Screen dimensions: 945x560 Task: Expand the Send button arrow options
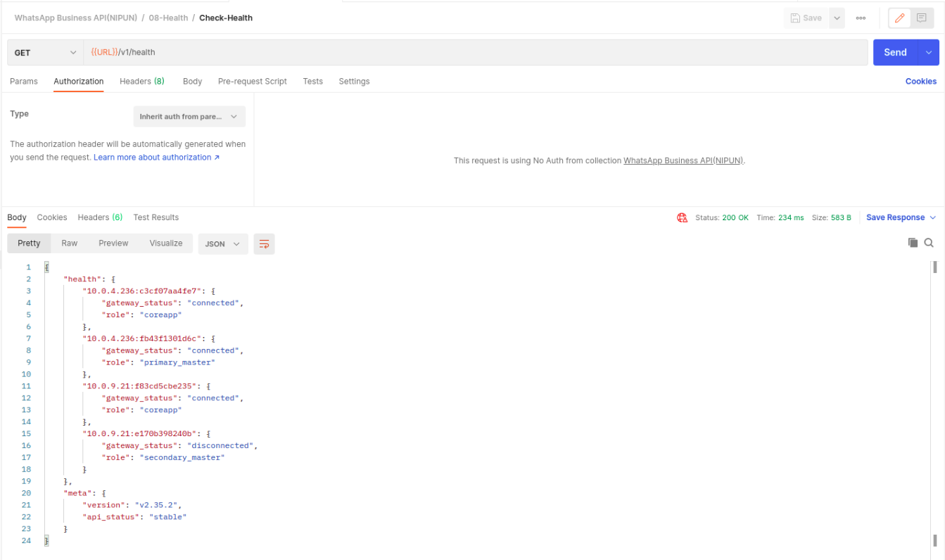(929, 53)
